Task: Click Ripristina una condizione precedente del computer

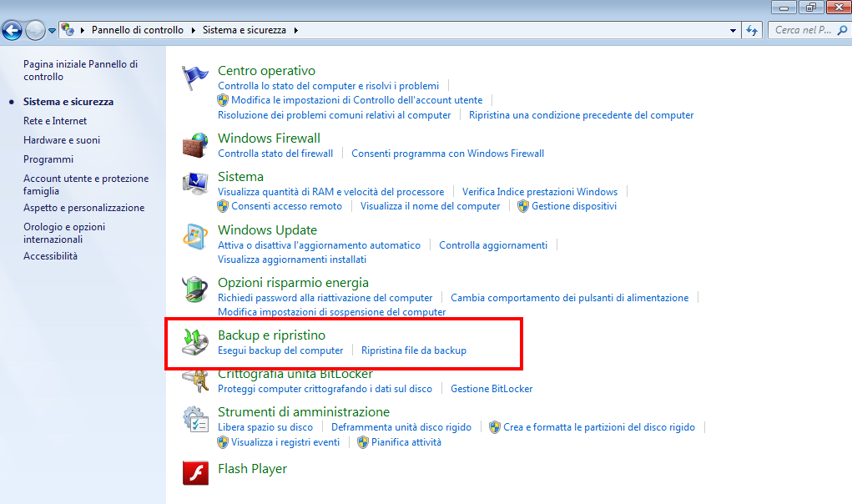Action: [x=582, y=115]
